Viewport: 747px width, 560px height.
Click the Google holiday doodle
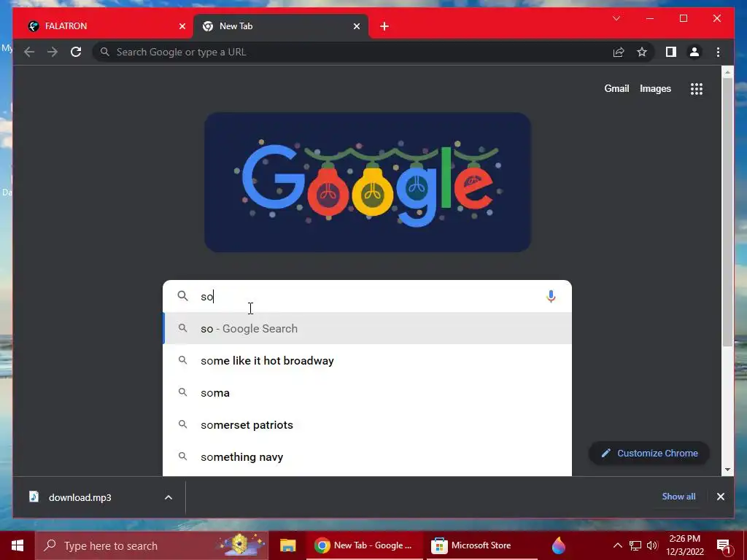click(x=368, y=182)
